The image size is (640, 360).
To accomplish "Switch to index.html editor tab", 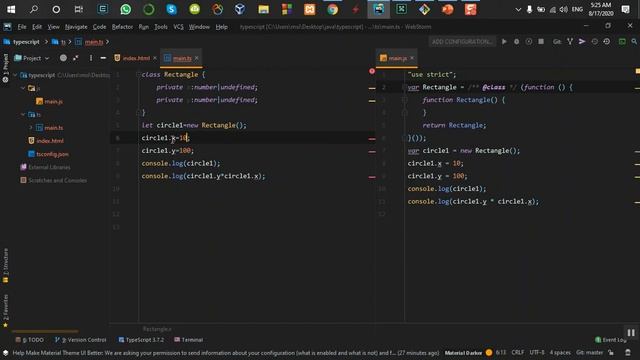I will [136, 58].
